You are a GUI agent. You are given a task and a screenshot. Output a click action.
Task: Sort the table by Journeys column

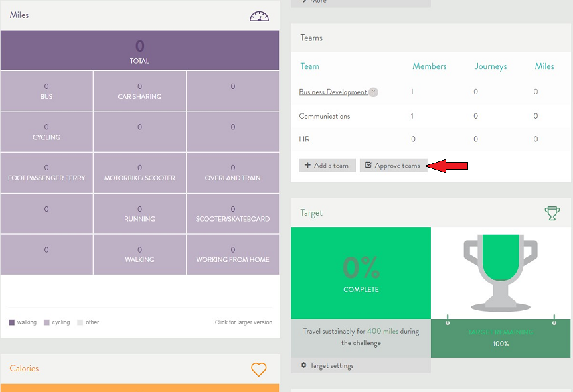tap(490, 66)
